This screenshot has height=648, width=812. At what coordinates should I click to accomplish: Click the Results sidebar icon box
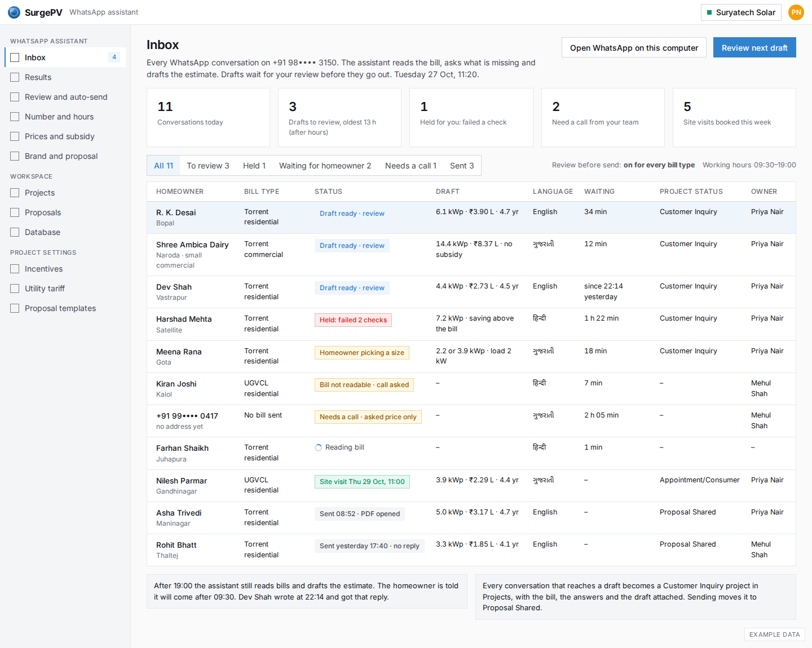click(15, 77)
